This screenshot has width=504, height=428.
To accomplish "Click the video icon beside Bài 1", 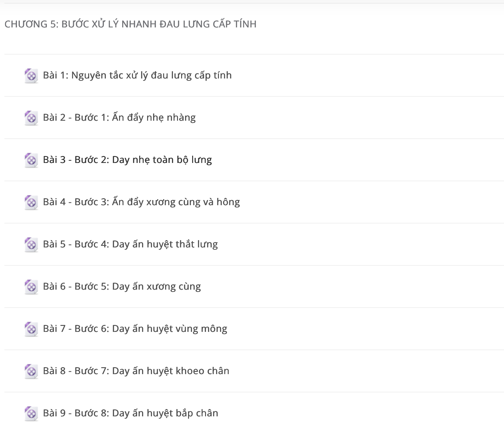I will pos(31,76).
